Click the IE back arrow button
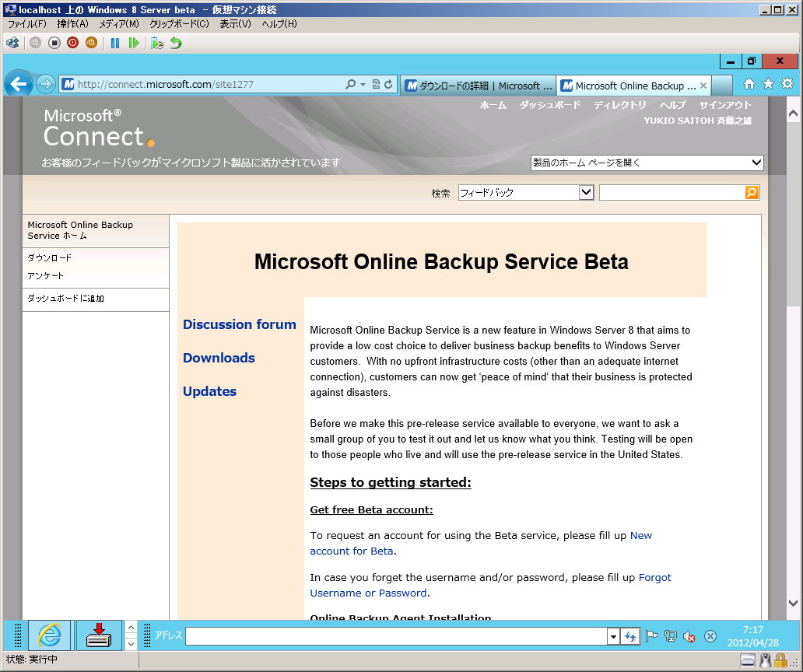 (x=19, y=84)
